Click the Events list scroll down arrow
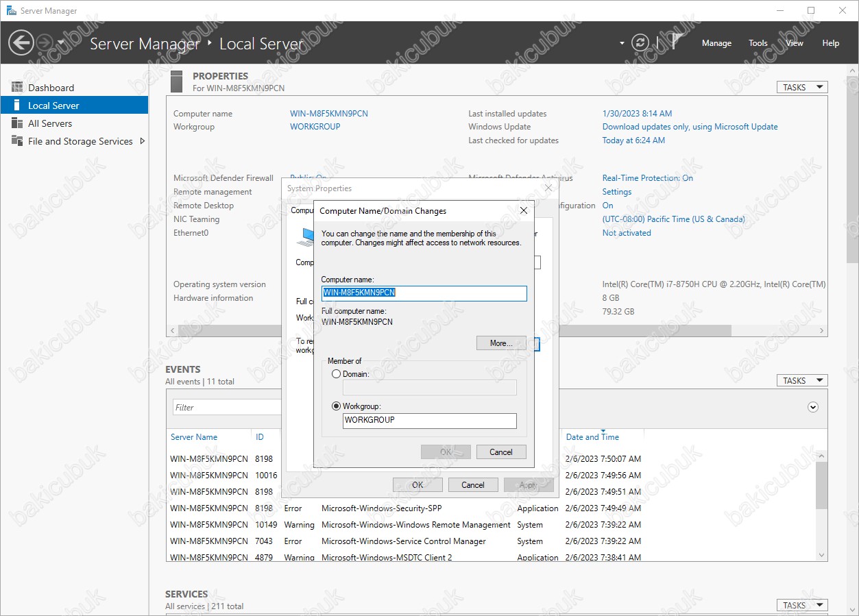The image size is (859, 616). [822, 556]
